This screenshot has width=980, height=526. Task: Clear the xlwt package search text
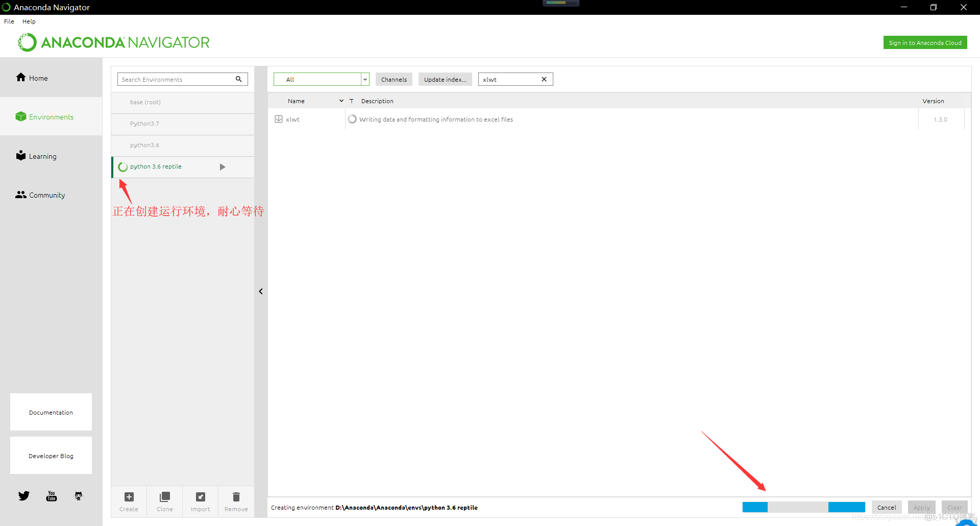(544, 79)
